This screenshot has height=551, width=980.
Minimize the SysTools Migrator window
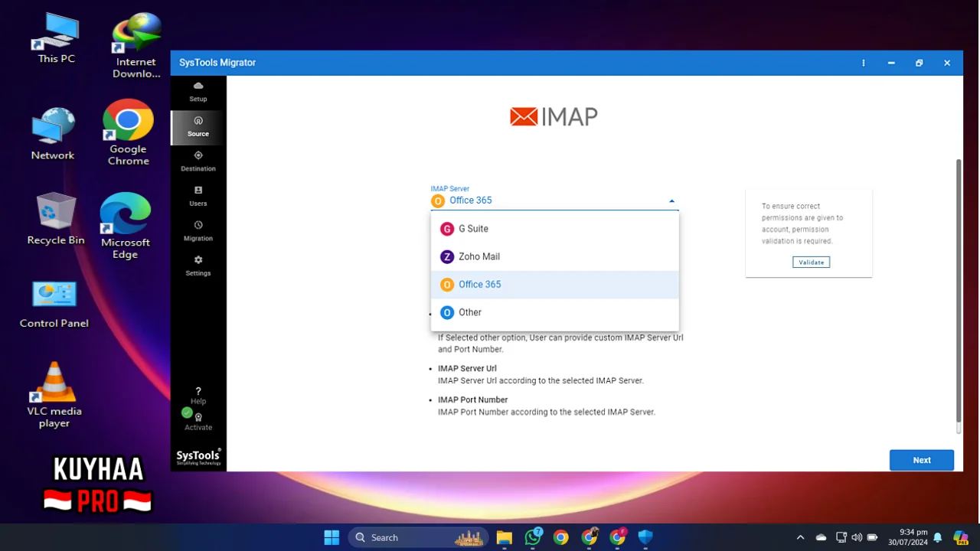click(891, 63)
